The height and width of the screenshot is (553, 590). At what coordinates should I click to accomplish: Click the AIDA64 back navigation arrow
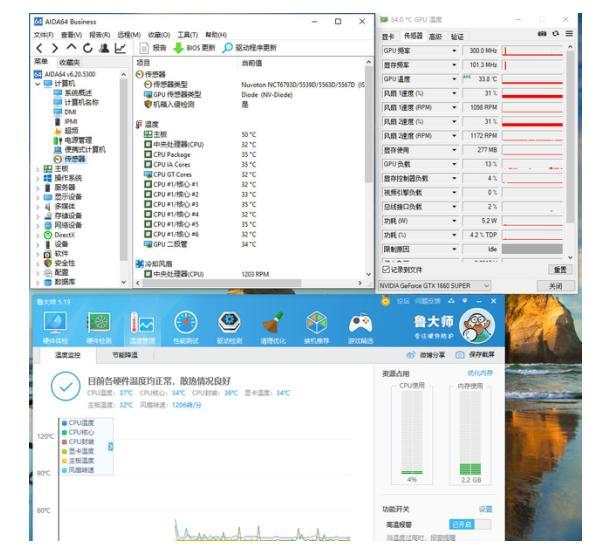click(x=39, y=48)
